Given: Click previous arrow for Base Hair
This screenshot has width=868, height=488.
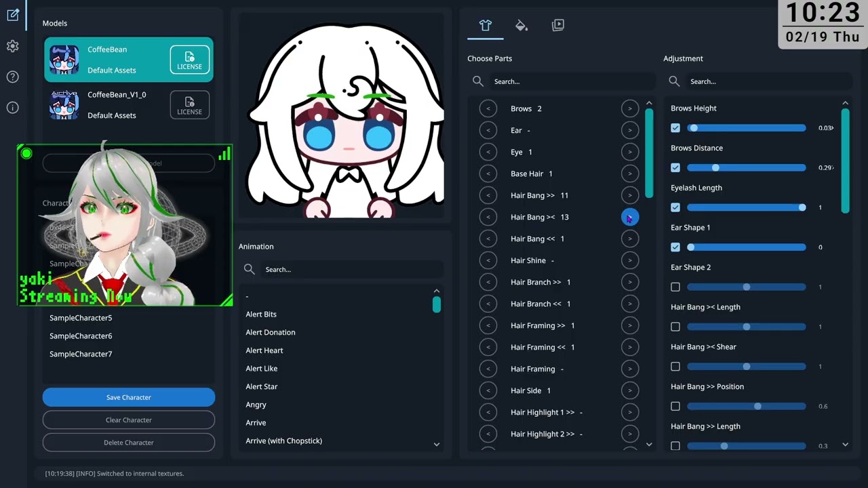Looking at the screenshot, I should (x=488, y=174).
